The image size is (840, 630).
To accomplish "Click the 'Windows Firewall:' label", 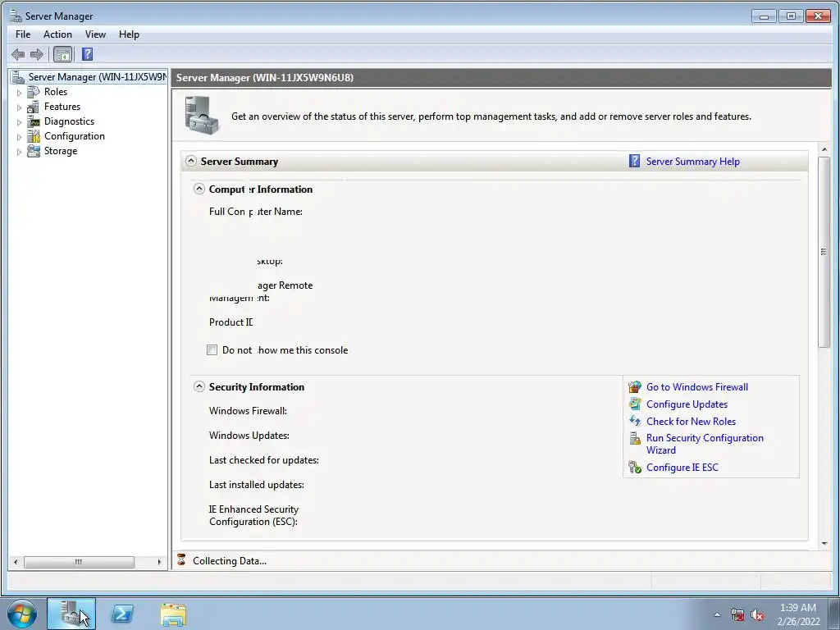I will [x=248, y=411].
